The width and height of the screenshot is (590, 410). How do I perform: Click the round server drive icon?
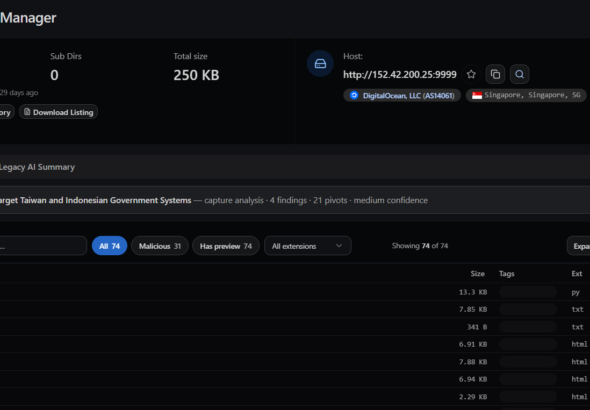pyautogui.click(x=320, y=64)
